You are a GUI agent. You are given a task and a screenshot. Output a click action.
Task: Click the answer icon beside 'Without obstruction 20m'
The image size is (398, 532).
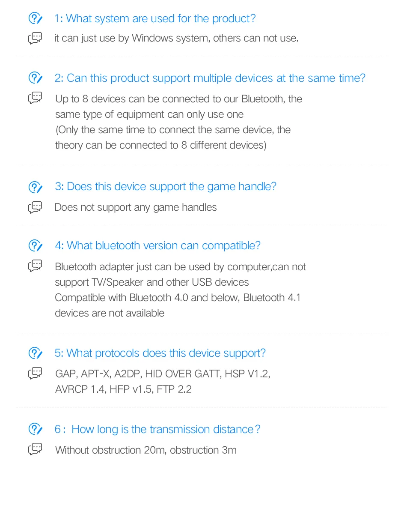pos(35,449)
